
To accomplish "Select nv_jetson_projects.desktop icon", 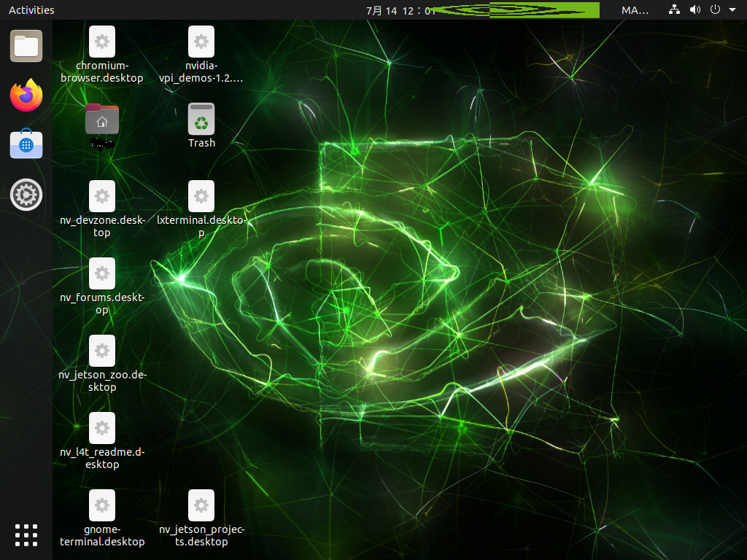I will pos(201,505).
